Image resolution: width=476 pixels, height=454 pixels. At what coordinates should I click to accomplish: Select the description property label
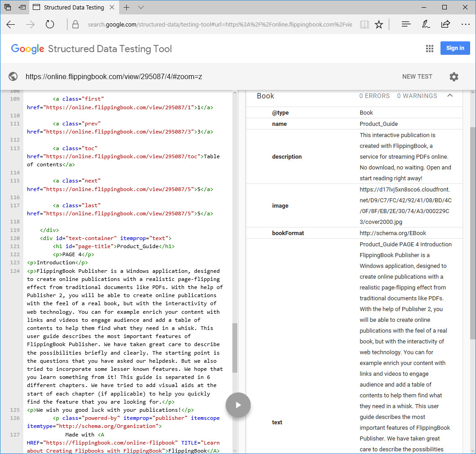point(287,157)
